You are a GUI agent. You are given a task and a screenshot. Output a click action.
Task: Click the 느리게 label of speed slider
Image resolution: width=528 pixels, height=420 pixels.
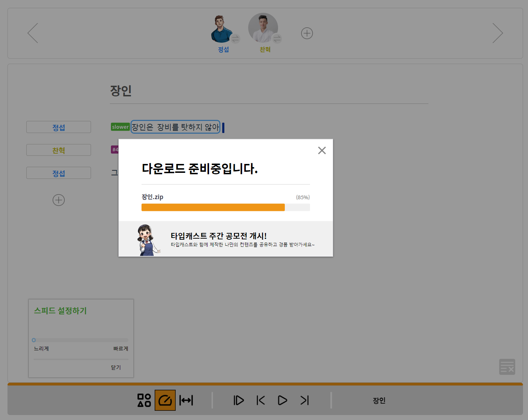tap(41, 349)
